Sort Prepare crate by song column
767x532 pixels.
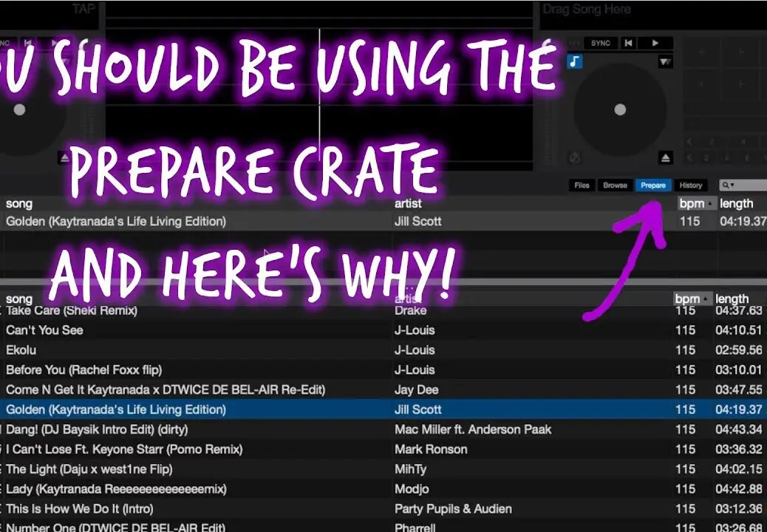click(19, 203)
